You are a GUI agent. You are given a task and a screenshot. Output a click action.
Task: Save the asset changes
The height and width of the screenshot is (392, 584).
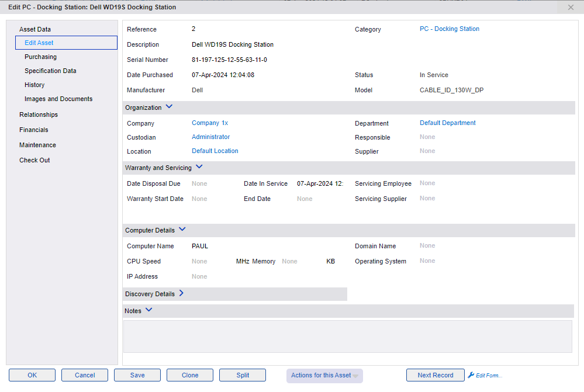pyautogui.click(x=137, y=375)
